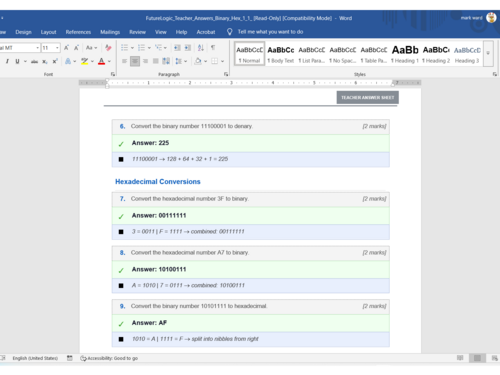Open the Design tab
The width and height of the screenshot is (500, 375).
click(23, 32)
